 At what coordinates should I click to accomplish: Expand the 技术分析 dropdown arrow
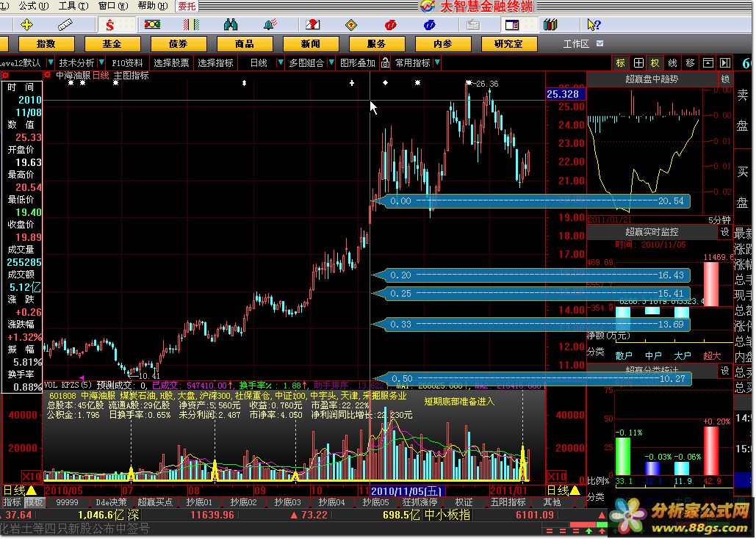101,62
